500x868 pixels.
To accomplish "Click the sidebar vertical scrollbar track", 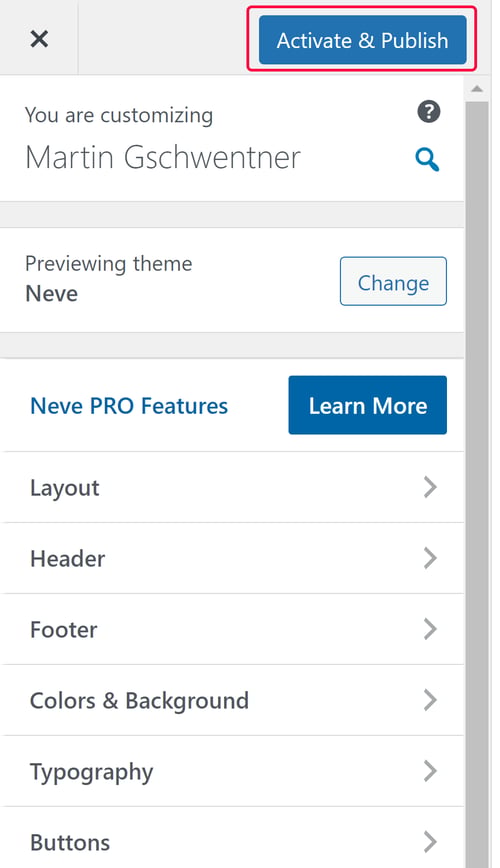I will 477,484.
